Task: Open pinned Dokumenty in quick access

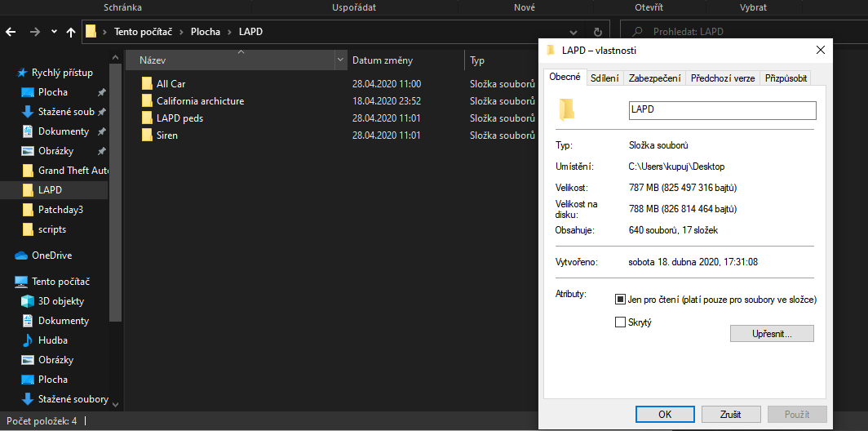Action: [64, 131]
